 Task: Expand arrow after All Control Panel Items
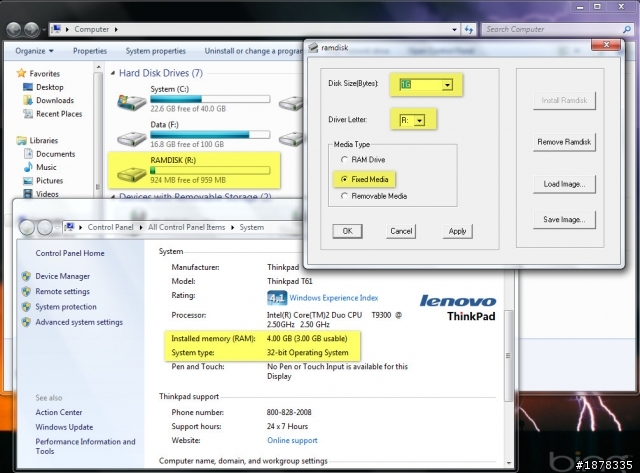tap(232, 227)
